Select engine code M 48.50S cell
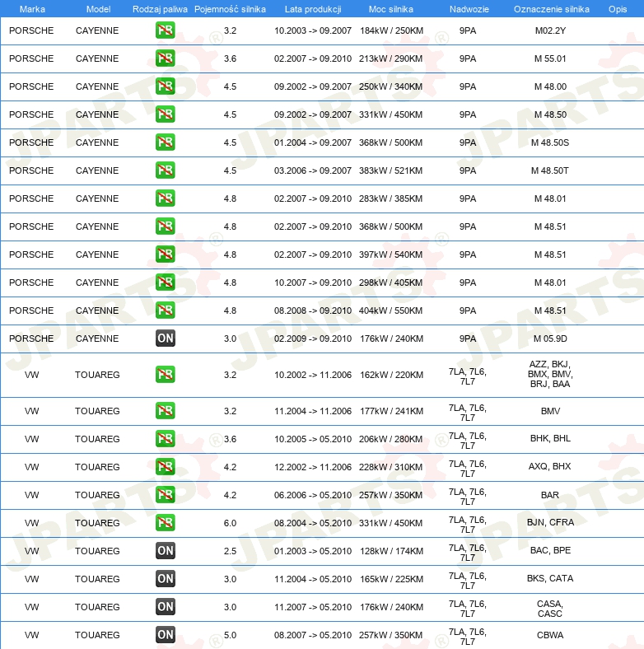This screenshot has width=644, height=649. [x=550, y=142]
